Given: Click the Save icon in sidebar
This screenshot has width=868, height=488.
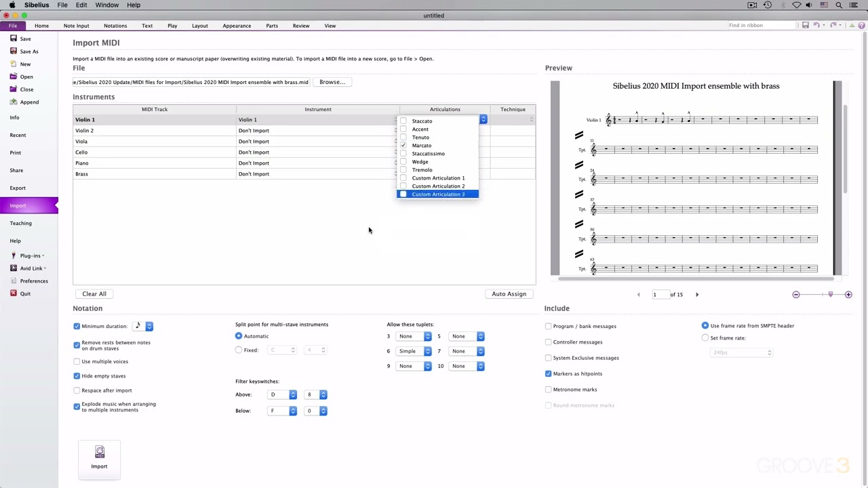Looking at the screenshot, I should point(14,39).
